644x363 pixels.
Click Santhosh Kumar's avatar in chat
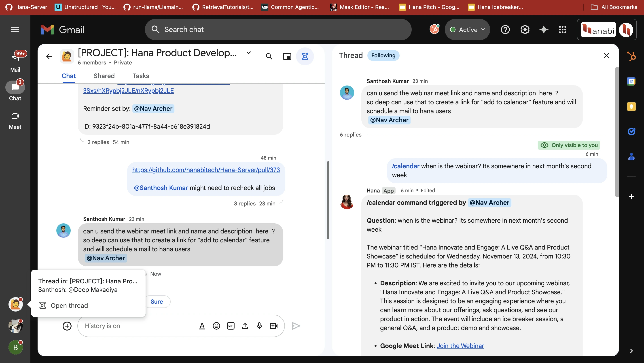point(64,231)
